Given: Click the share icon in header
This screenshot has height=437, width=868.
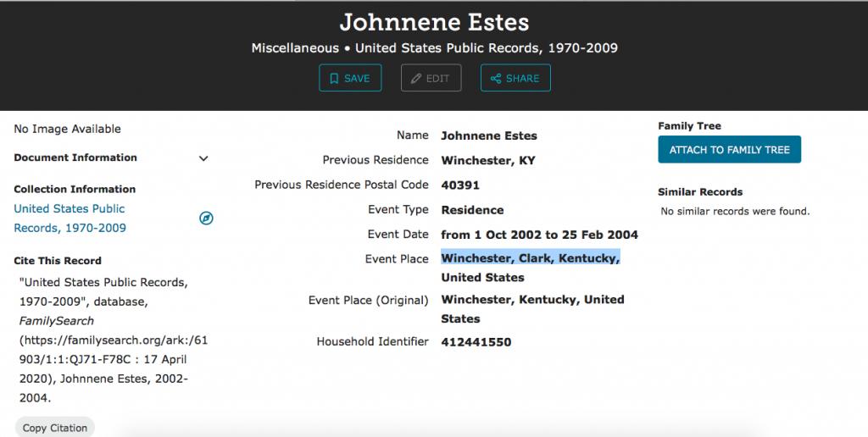Looking at the screenshot, I should click(495, 79).
